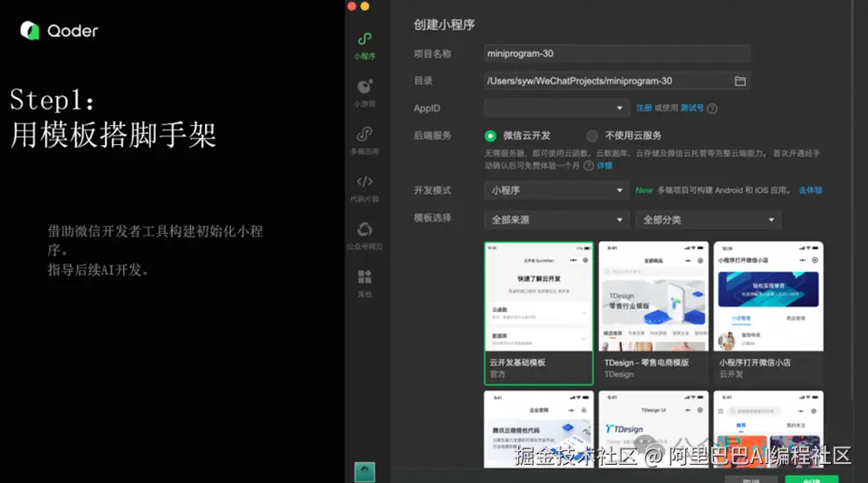This screenshot has width=868, height=483.
Task: Click the template list vertical scrollbar
Action: 853,199
